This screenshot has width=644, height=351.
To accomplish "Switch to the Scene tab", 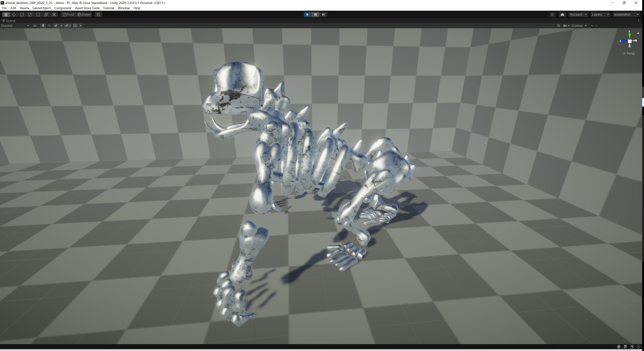I will point(9,21).
